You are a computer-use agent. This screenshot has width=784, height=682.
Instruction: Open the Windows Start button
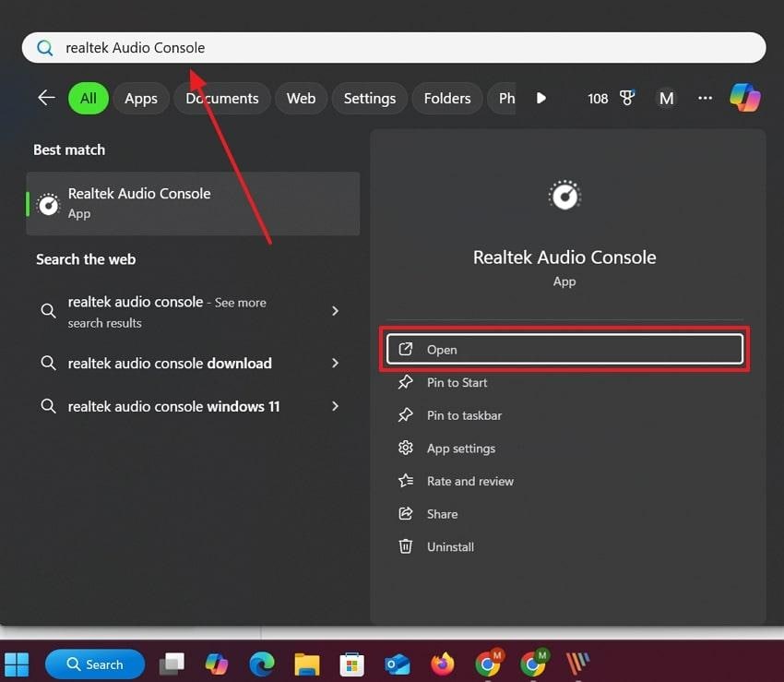[17, 664]
